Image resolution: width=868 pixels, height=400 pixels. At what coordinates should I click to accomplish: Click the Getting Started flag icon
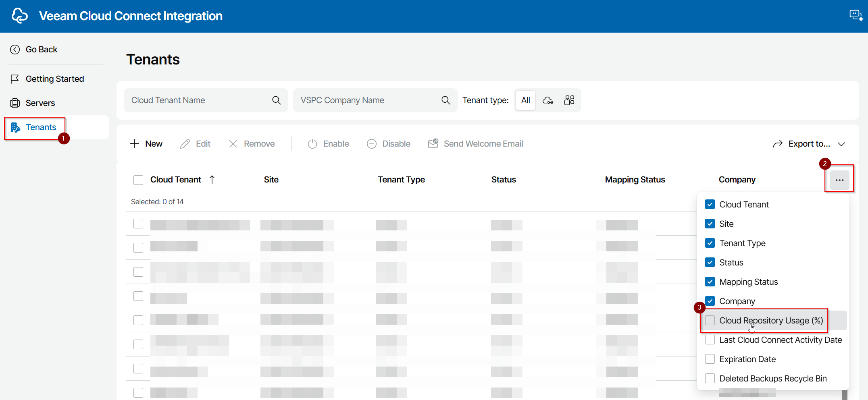pos(15,79)
